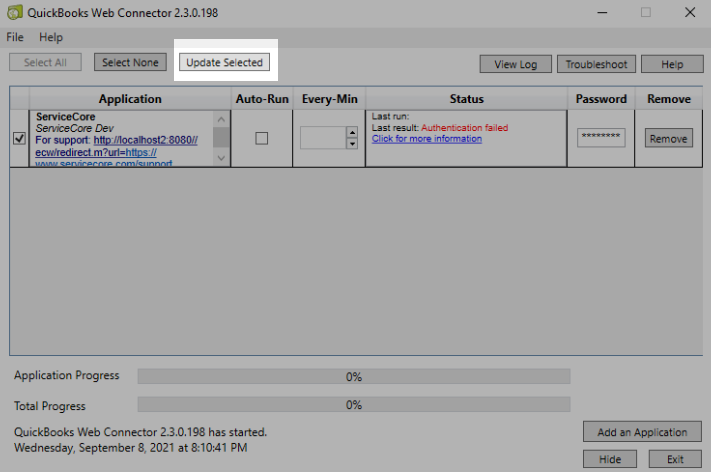
Task: Open 'Click for more information' link
Action: 427,139
